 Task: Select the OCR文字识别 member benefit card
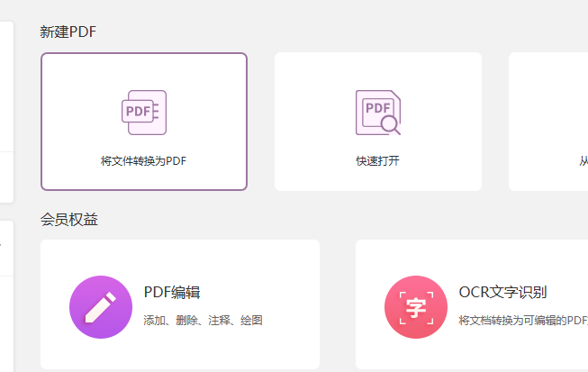click(472, 304)
